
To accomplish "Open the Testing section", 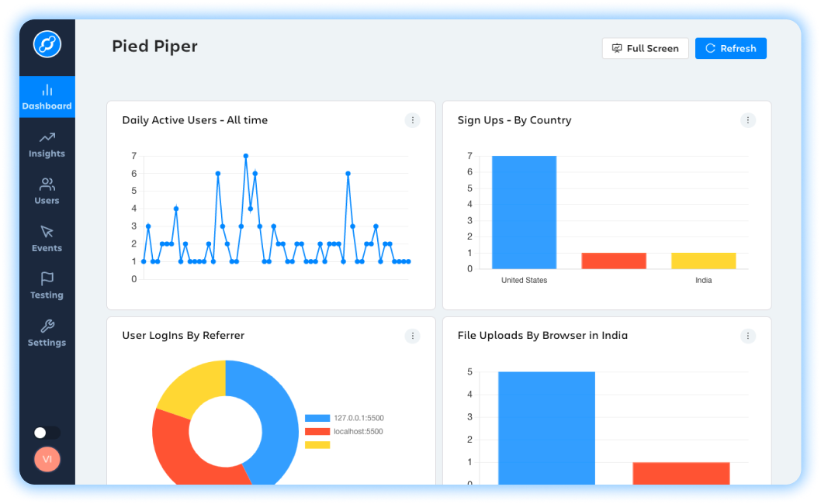I will [47, 286].
